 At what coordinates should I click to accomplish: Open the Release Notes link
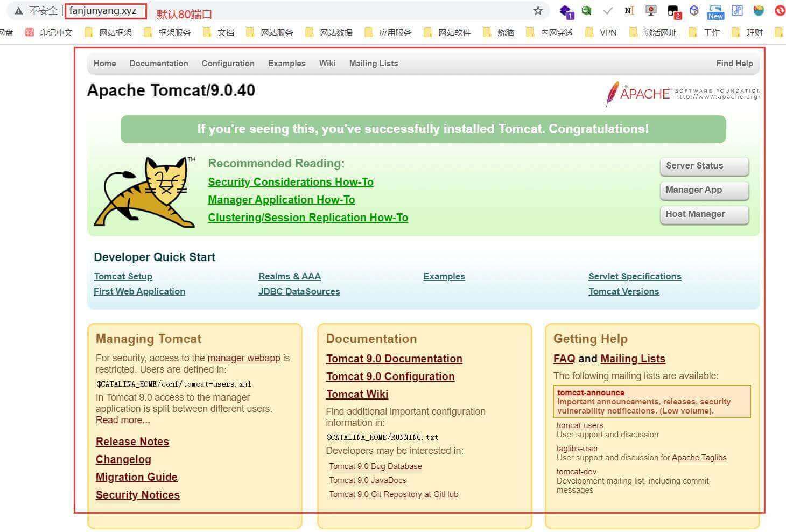point(132,442)
